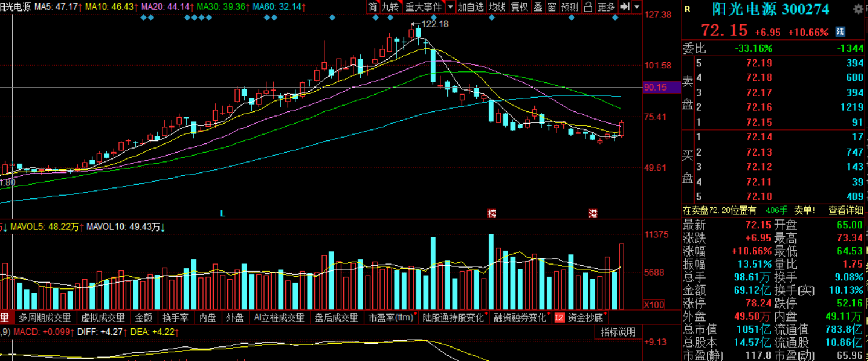Toggle the 均线 moving average display
Viewport: 868px width, 361px height.
click(x=497, y=7)
